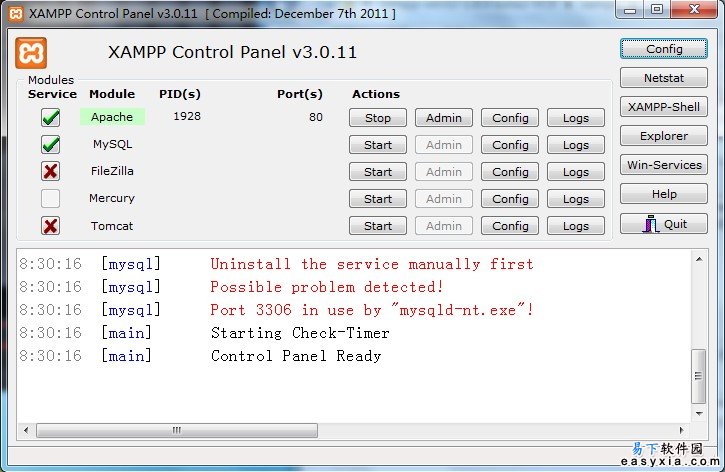
Task: Install the FileZilla service via red X
Action: 50,172
